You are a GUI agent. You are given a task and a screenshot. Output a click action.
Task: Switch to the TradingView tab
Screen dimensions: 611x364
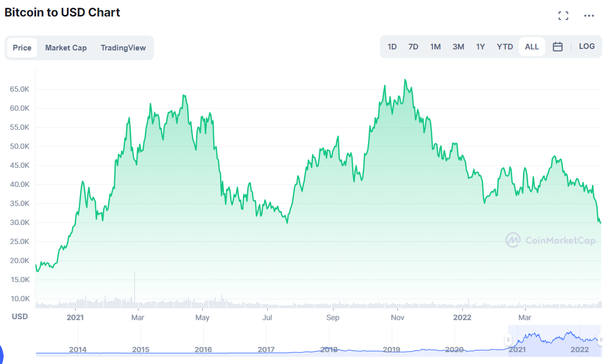(x=123, y=47)
